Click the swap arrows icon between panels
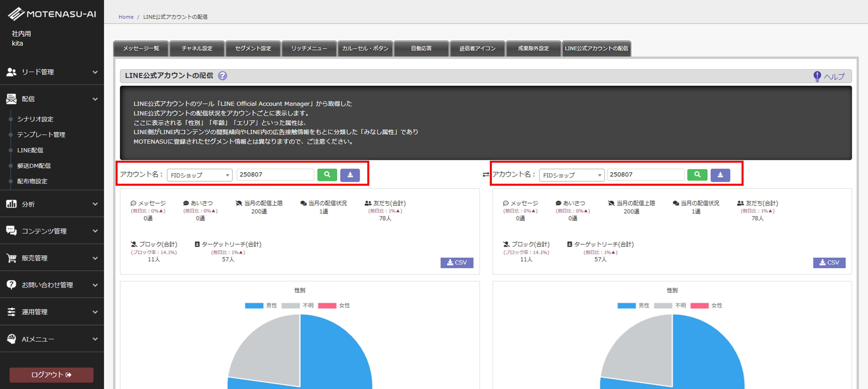The height and width of the screenshot is (389, 868). tap(485, 174)
